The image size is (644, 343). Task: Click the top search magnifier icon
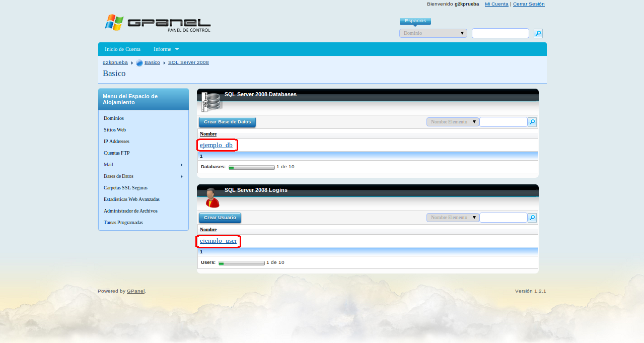coord(538,34)
